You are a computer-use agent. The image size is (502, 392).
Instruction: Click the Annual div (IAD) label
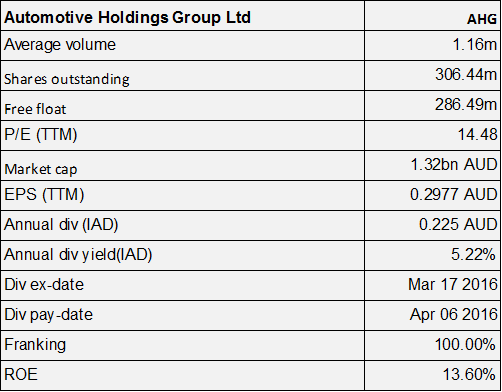(61, 225)
